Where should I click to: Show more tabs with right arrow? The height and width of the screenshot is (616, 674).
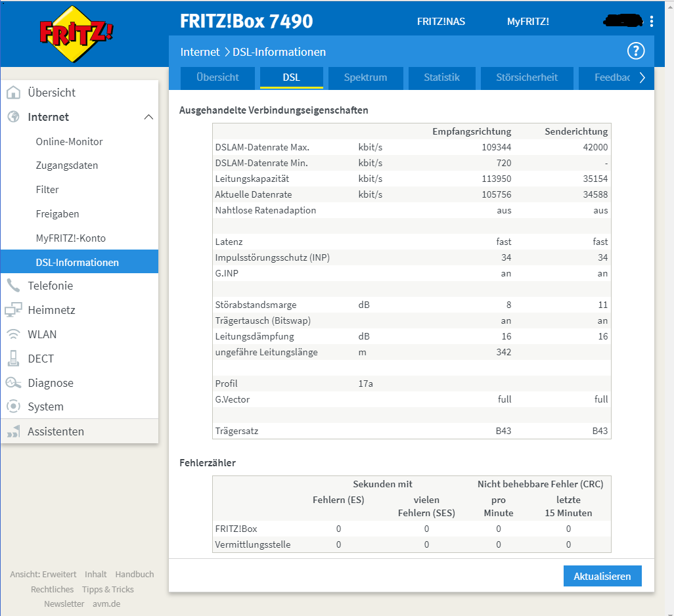coord(642,77)
